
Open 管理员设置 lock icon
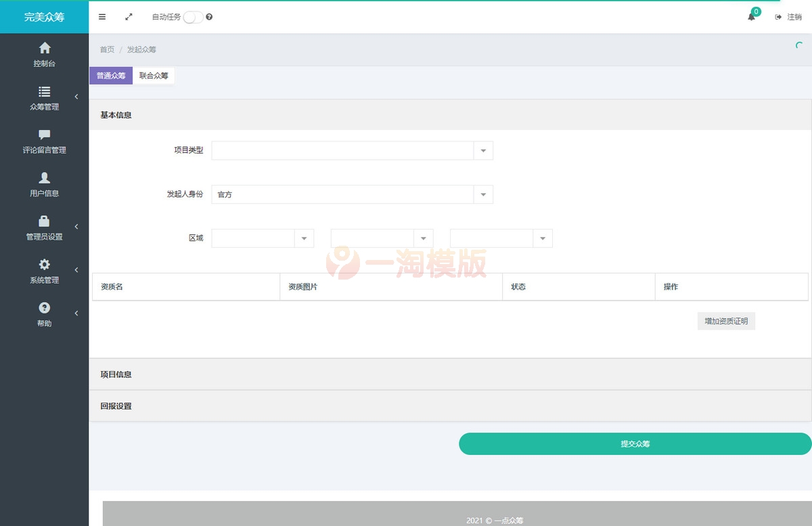(44, 221)
